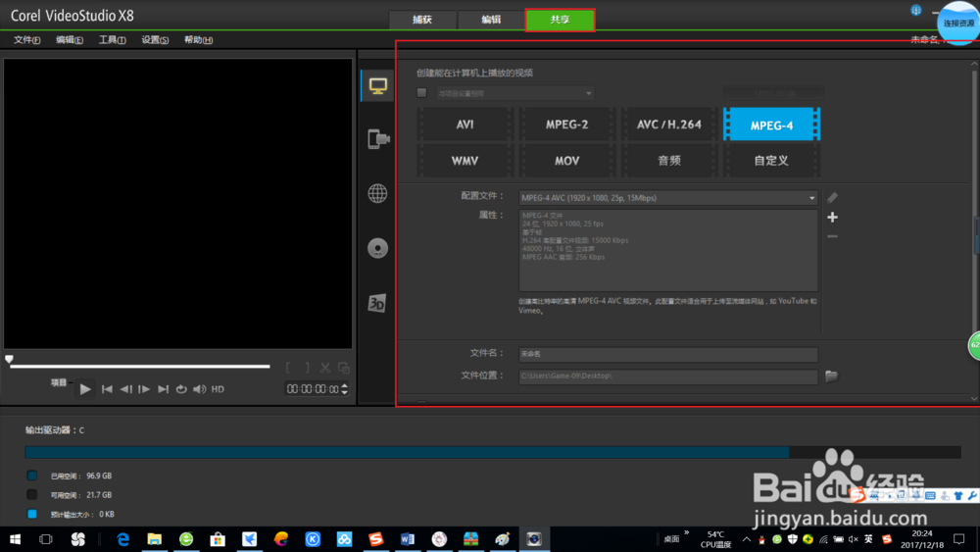980x552 pixels.
Task: Open the 工具 menu
Action: (x=112, y=40)
